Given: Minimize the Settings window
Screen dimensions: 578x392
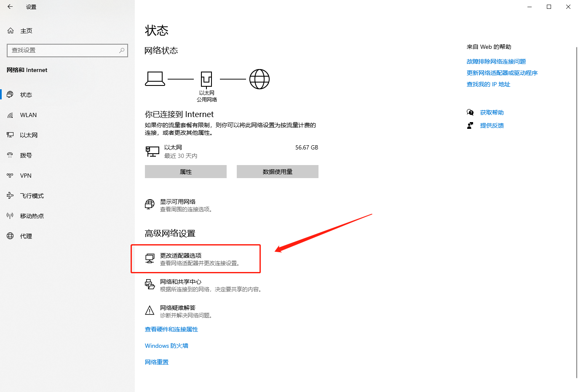Looking at the screenshot, I should pos(530,7).
